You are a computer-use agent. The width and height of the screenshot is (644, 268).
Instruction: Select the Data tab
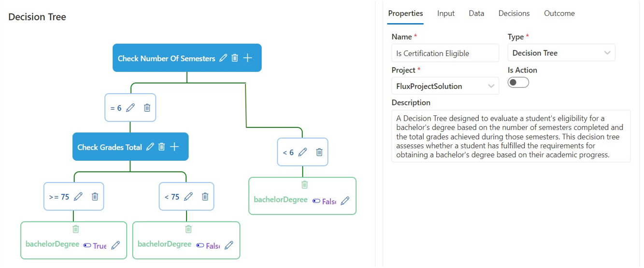[476, 14]
